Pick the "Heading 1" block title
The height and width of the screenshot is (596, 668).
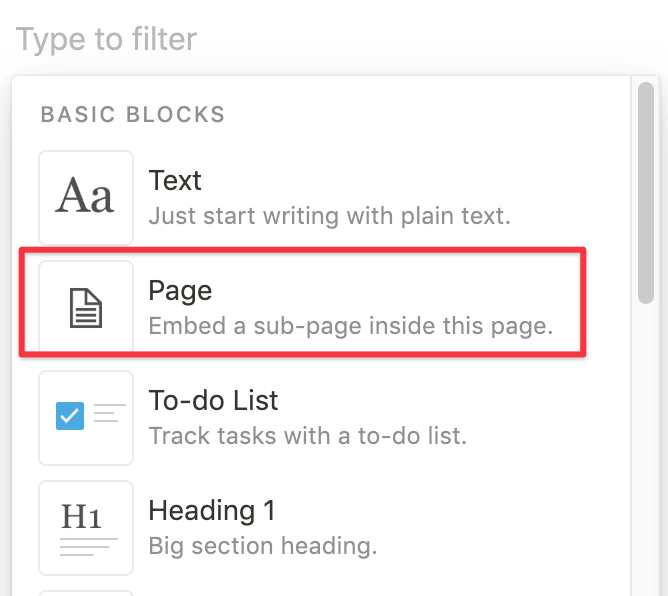(x=211, y=511)
